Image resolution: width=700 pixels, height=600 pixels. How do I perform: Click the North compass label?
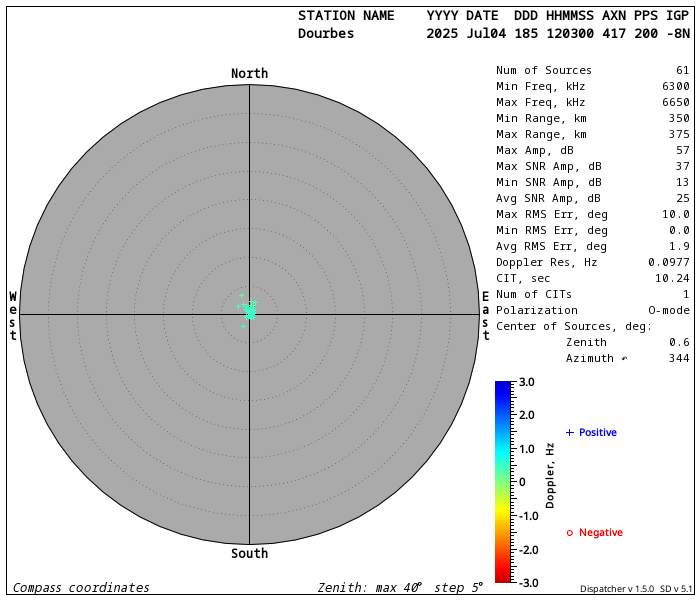click(249, 73)
